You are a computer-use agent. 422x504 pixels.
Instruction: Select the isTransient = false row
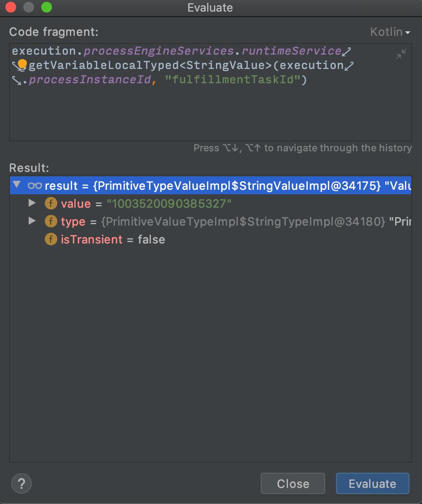coord(211,239)
